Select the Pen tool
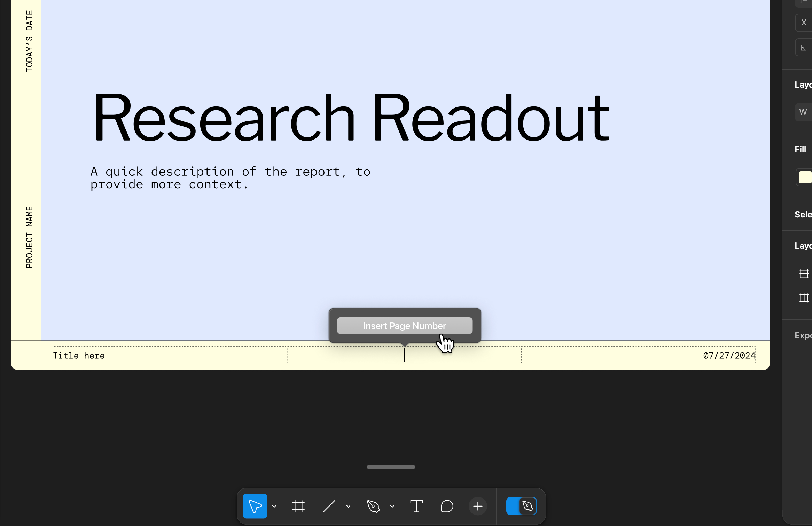812x526 pixels. coord(373,506)
